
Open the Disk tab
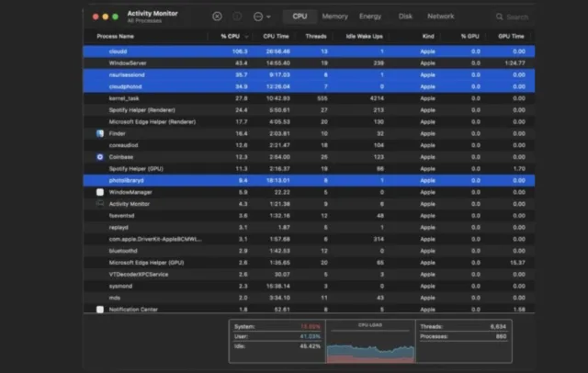[405, 17]
